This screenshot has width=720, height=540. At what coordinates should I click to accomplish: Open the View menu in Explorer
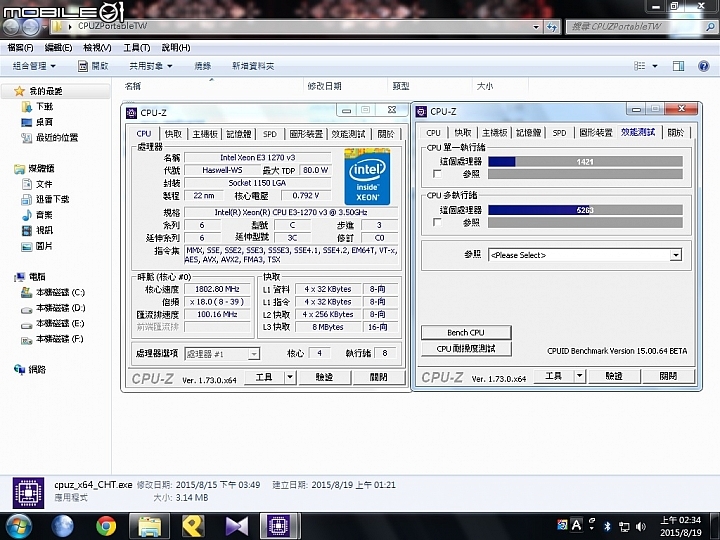click(x=97, y=47)
